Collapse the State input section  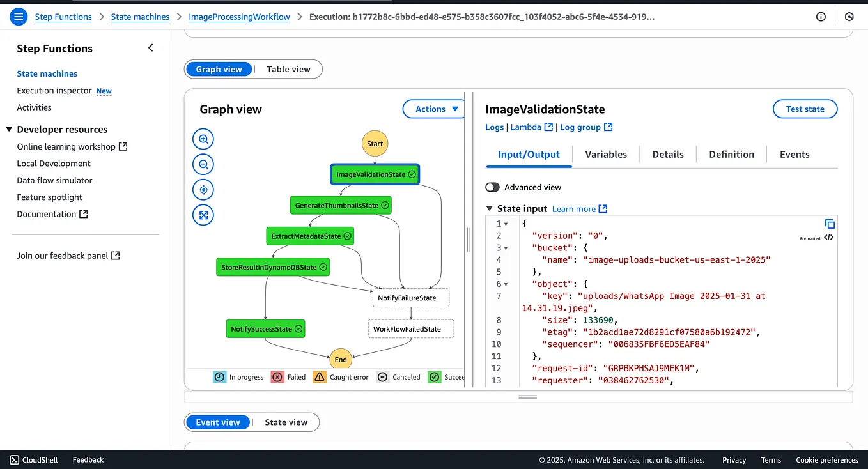tap(489, 208)
